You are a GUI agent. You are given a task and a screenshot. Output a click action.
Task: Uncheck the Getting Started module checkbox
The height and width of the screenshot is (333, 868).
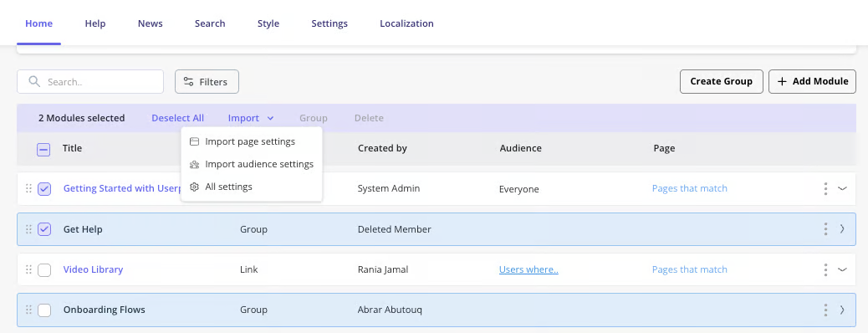[x=44, y=189]
